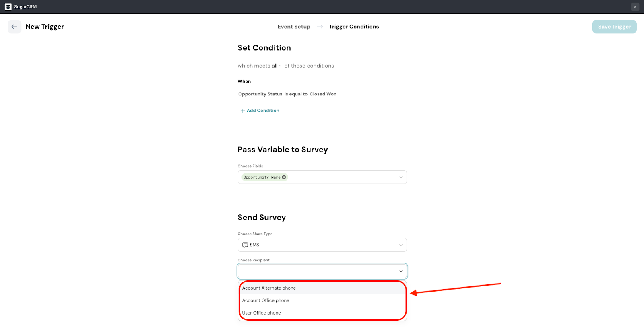Click the Choose Share Type chevron arrow
This screenshot has width=644, height=331.
pos(400,245)
